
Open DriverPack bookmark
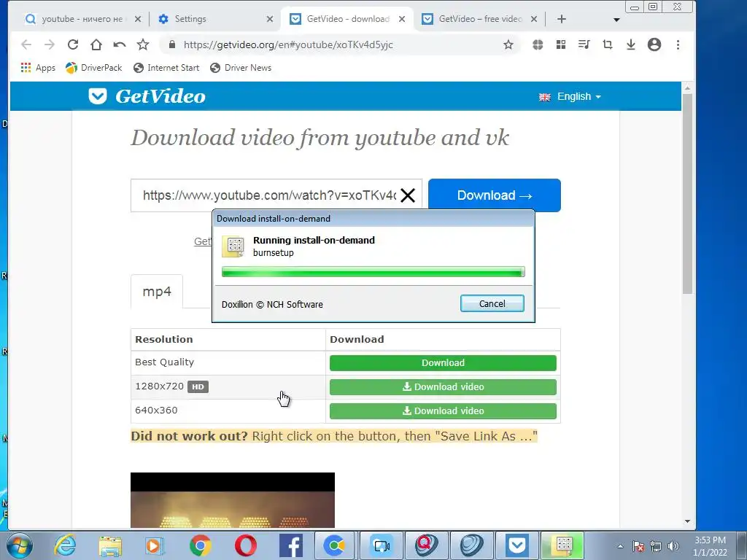pyautogui.click(x=94, y=68)
